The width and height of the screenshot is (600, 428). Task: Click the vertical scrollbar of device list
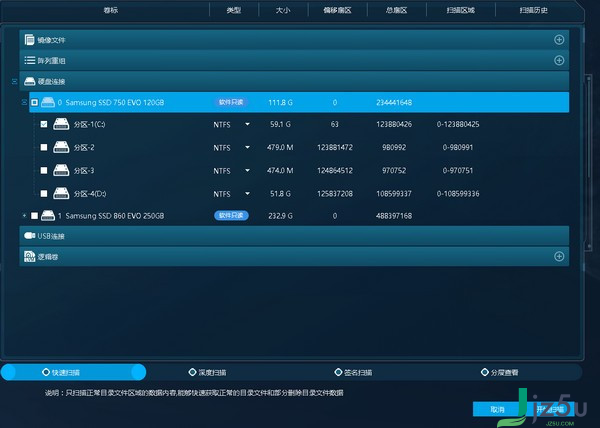coord(589,163)
